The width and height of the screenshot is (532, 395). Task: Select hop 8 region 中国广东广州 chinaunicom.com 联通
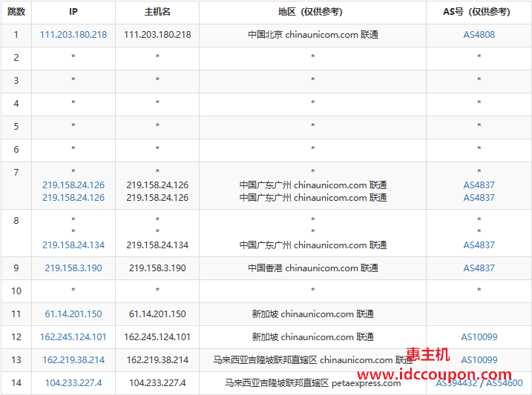click(x=313, y=245)
